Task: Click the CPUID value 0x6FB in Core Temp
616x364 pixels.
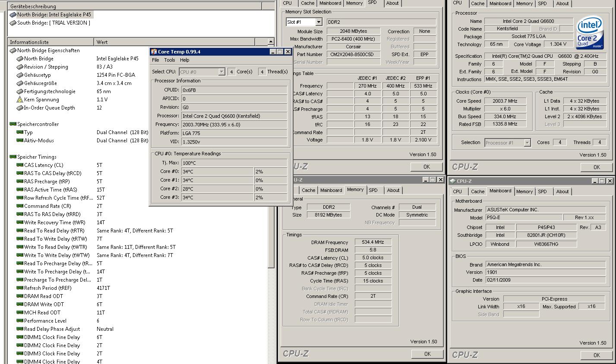Action: pos(234,90)
